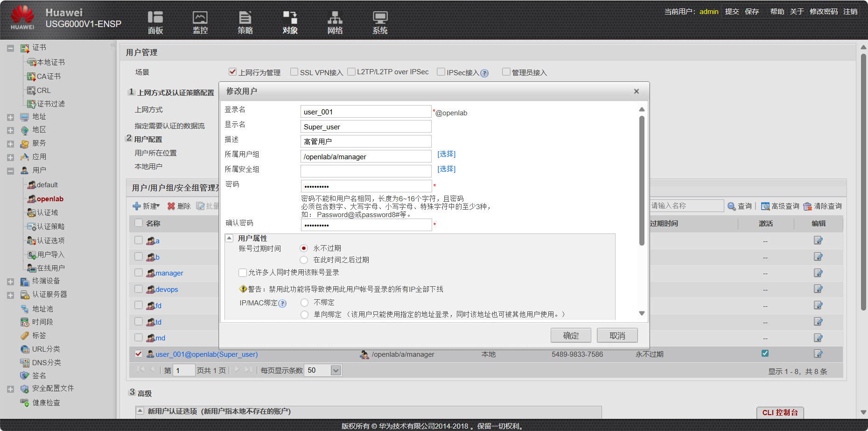This screenshot has height=431, width=868.
Task: Expand the 服务 tree node
Action: 10,144
